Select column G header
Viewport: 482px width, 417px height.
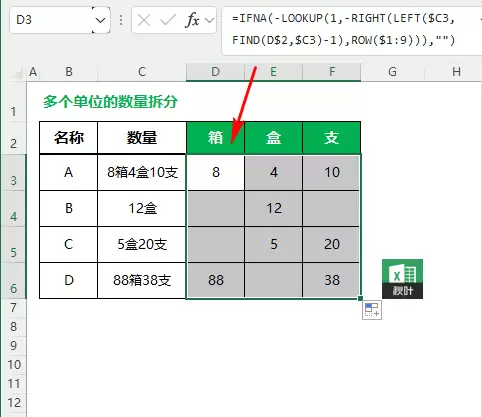tap(393, 72)
